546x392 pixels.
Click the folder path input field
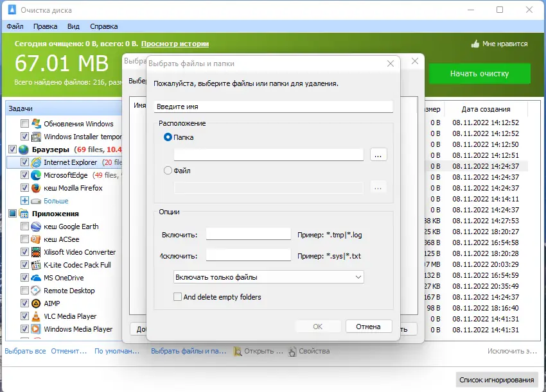tap(269, 155)
